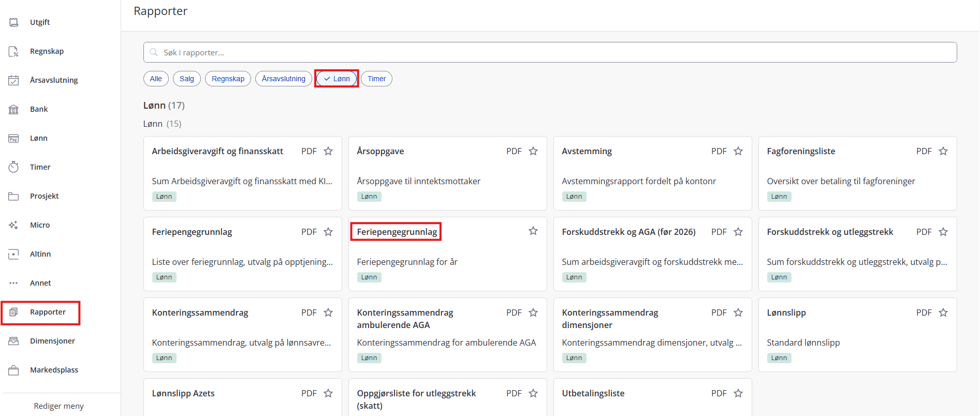
Task: Select the Rapporter icon in the sidebar
Action: [14, 312]
